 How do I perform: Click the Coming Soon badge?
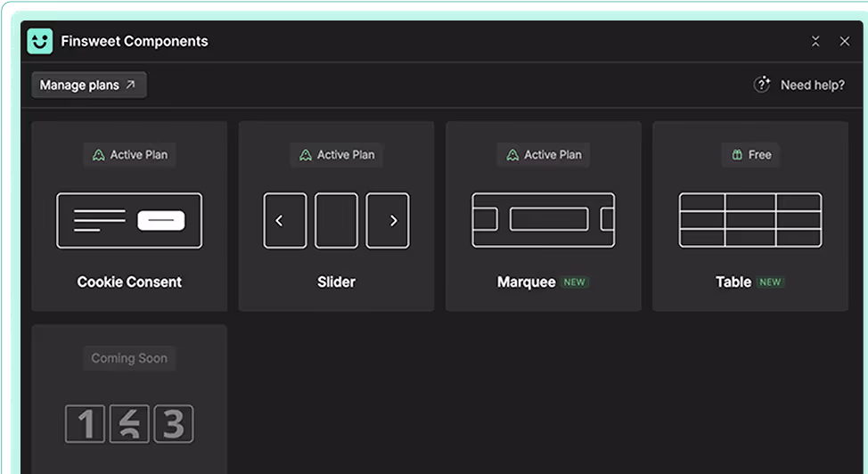[x=129, y=358]
